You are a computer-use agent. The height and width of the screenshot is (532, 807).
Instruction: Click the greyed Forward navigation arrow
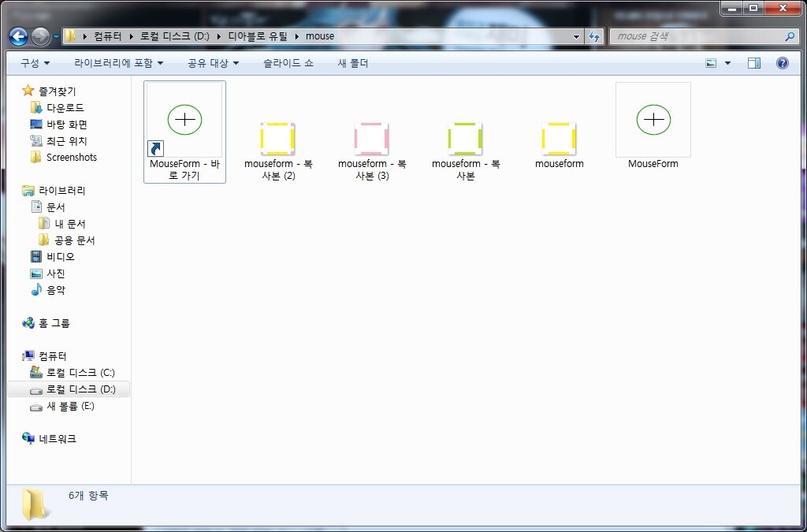(x=41, y=36)
